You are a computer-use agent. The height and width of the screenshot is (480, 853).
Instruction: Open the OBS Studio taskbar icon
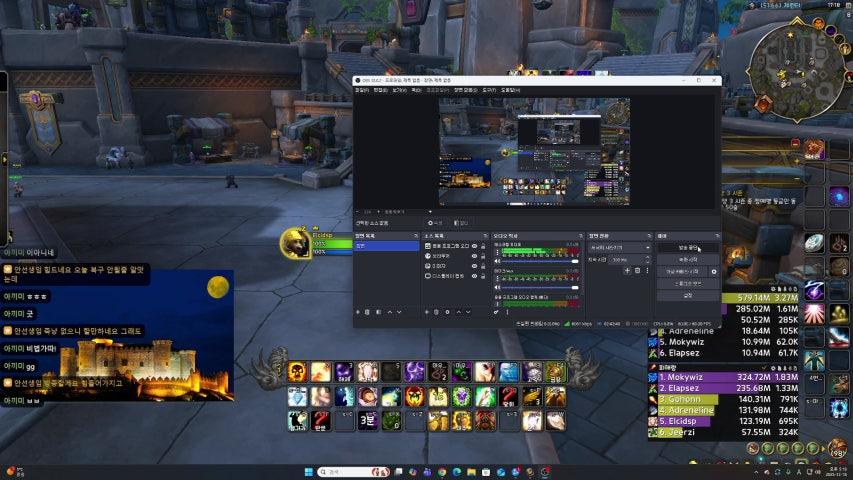[545, 472]
